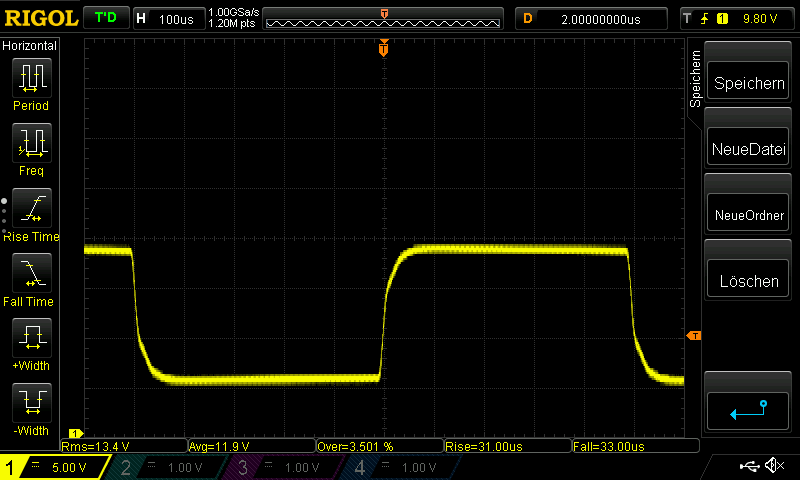Select the Freq measurement icon
Viewport: 800px width, 480px height.
[31, 143]
